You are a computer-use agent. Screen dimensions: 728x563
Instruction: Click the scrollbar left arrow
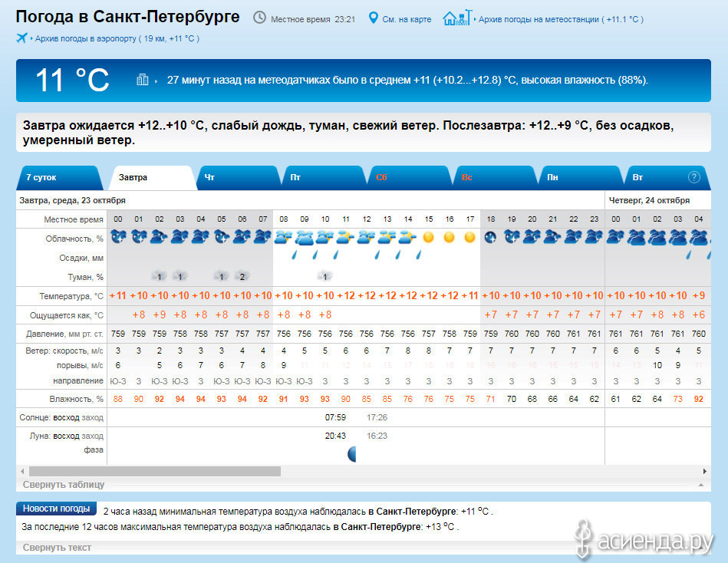pyautogui.click(x=22, y=471)
